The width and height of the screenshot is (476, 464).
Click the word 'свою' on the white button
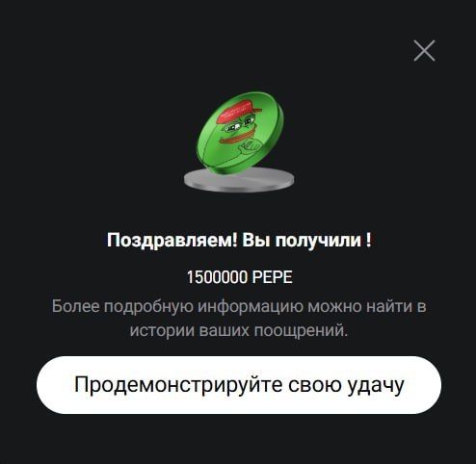pos(315,385)
